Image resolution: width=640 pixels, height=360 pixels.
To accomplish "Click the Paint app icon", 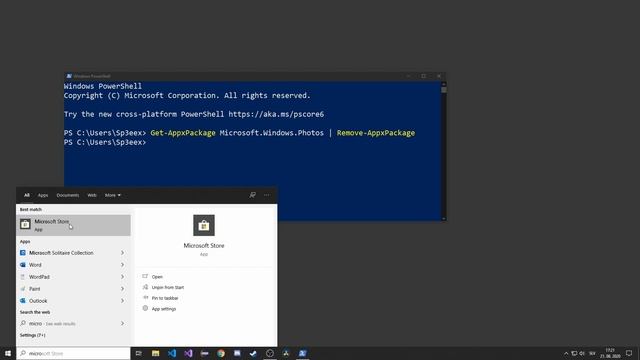I will pyautogui.click(x=23, y=289).
